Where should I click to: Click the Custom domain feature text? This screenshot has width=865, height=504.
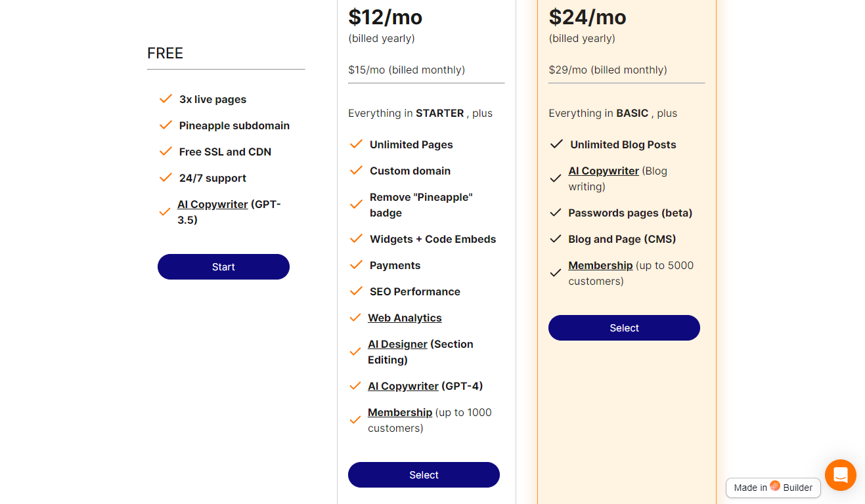410,171
